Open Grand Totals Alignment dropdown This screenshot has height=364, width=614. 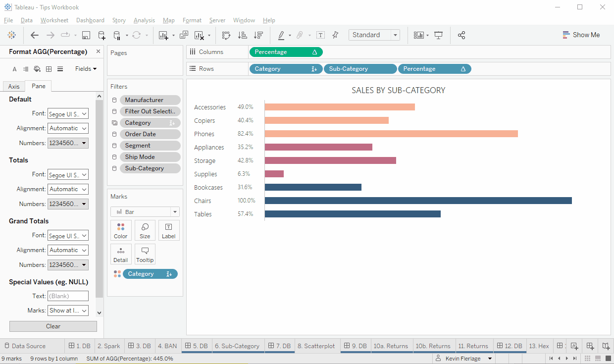68,250
